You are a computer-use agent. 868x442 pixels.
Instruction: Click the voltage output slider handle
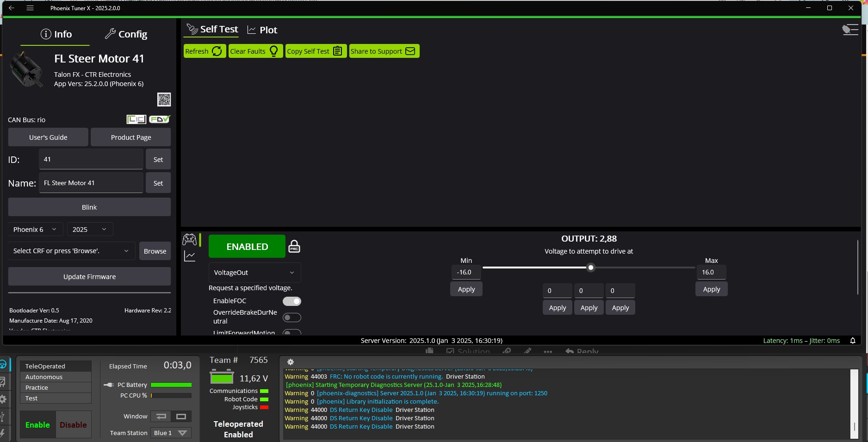tap(591, 268)
